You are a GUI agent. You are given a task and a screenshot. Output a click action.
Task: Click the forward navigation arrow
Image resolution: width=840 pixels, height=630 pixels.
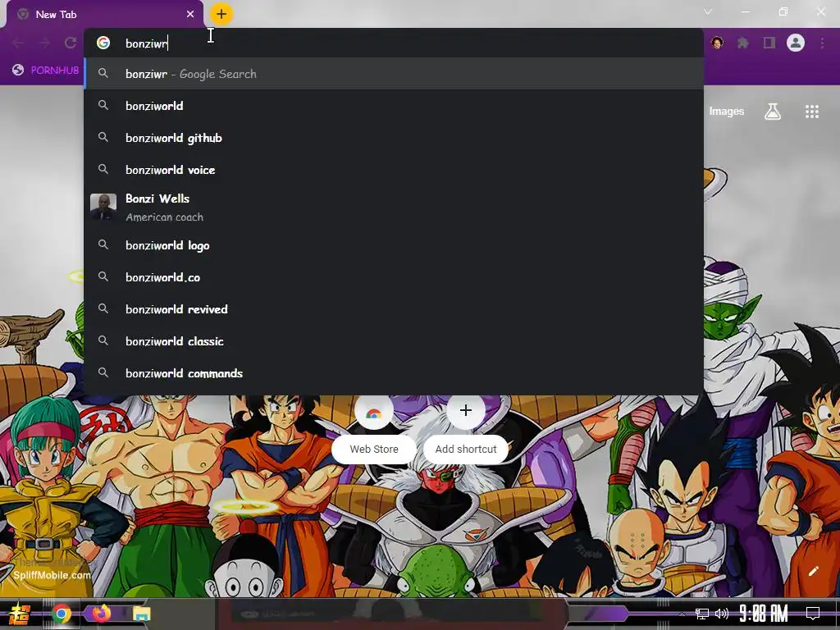click(44, 43)
